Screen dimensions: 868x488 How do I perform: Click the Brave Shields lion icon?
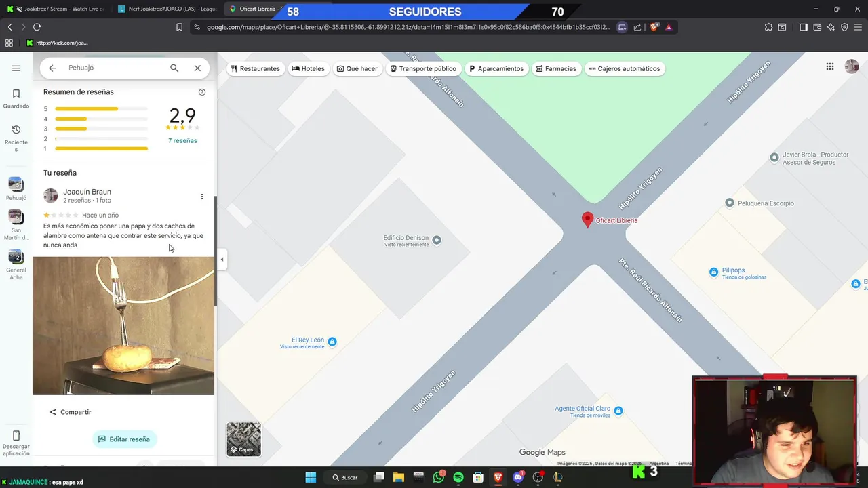654,27
